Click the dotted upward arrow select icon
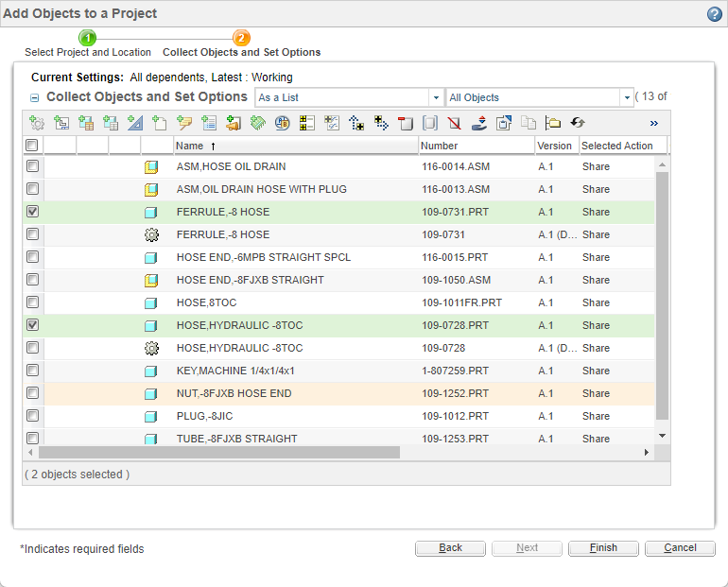 tap(356, 123)
